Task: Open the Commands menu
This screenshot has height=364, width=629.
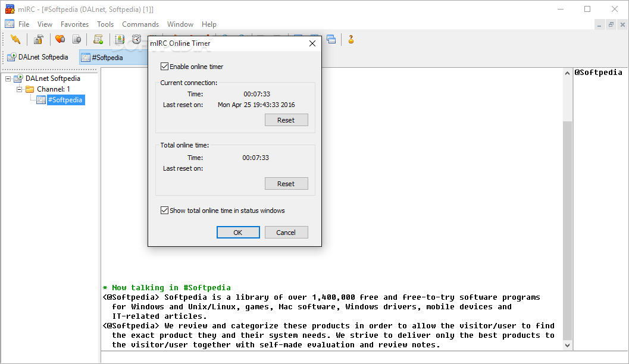Action: pos(140,24)
